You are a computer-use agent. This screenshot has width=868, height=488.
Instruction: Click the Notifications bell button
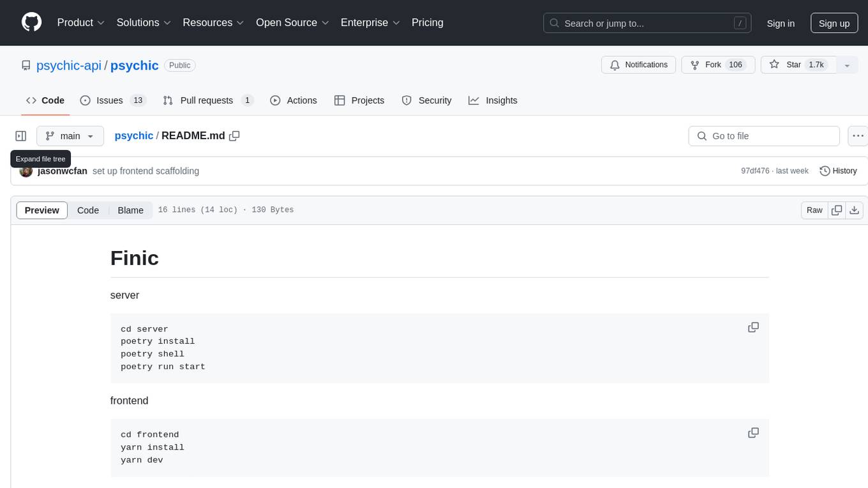pos(639,65)
